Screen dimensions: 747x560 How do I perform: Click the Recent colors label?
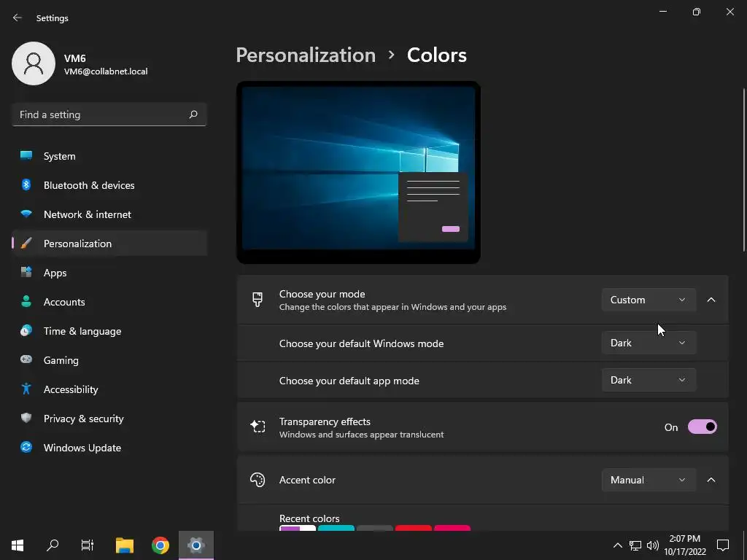click(x=309, y=518)
